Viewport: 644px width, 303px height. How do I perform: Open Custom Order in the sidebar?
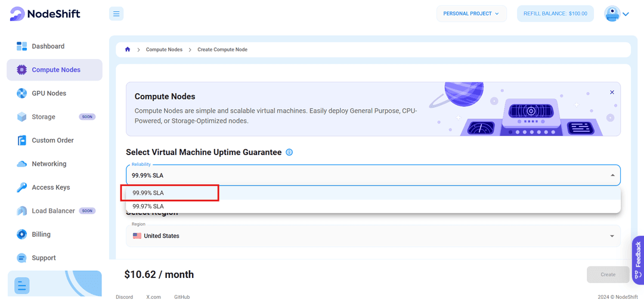click(52, 140)
